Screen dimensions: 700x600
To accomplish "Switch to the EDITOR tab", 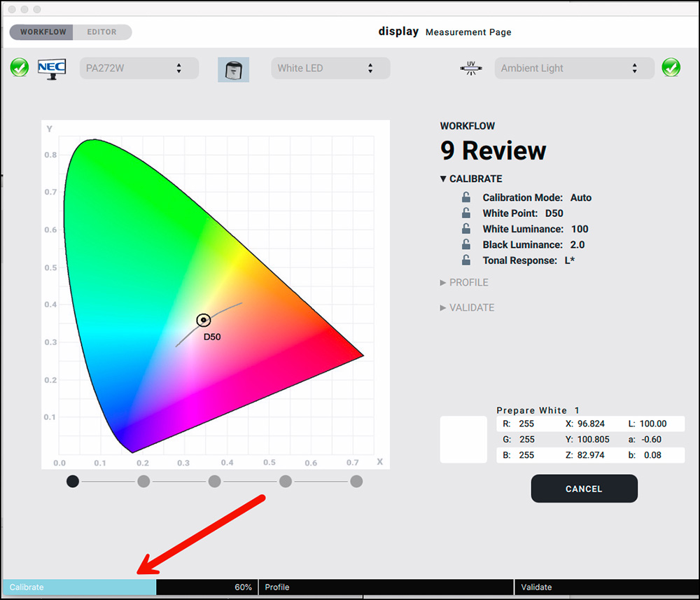I will coord(101,32).
